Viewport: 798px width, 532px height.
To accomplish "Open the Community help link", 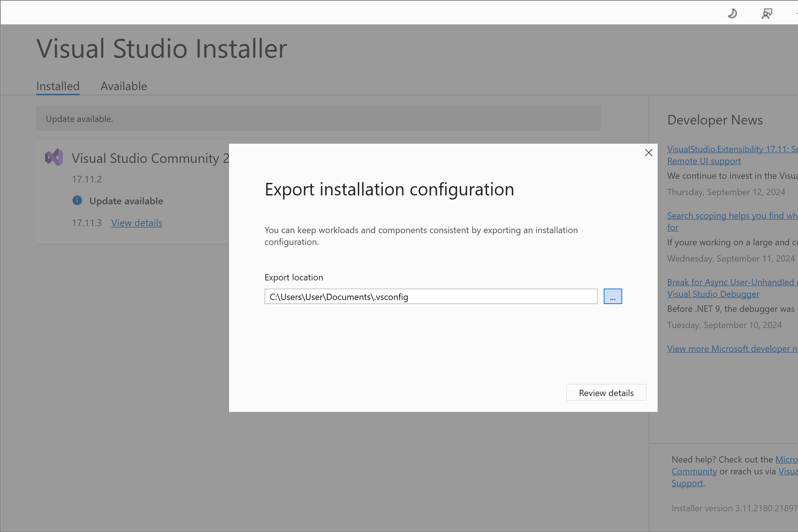I will (x=694, y=471).
